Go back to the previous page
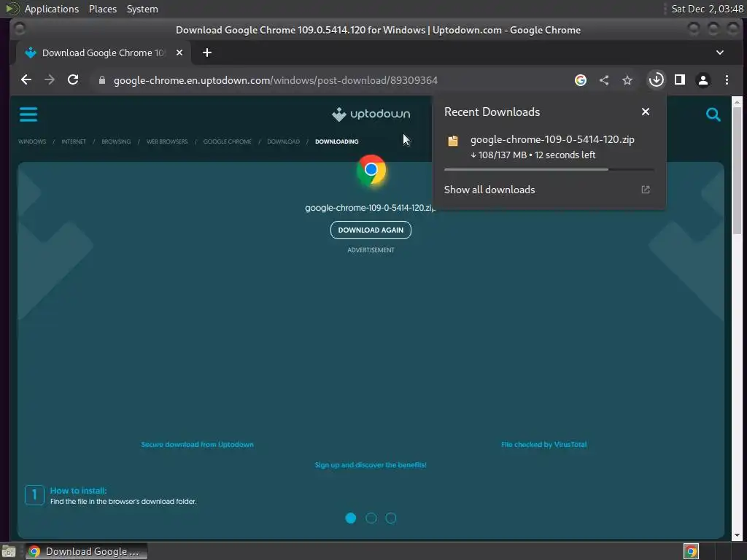This screenshot has width=747, height=560. point(26,80)
